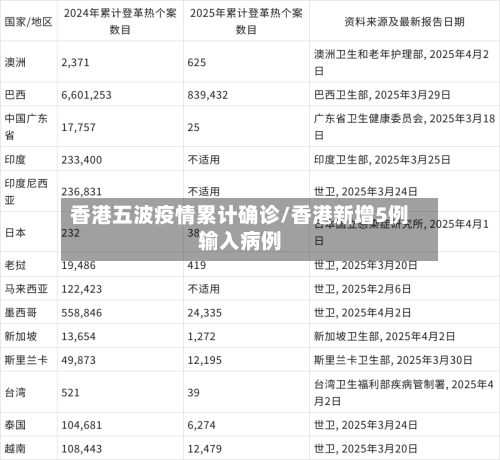Click the '2025年累计登革热个案数目' column header
The height and width of the screenshot is (460, 500).
coord(246,21)
